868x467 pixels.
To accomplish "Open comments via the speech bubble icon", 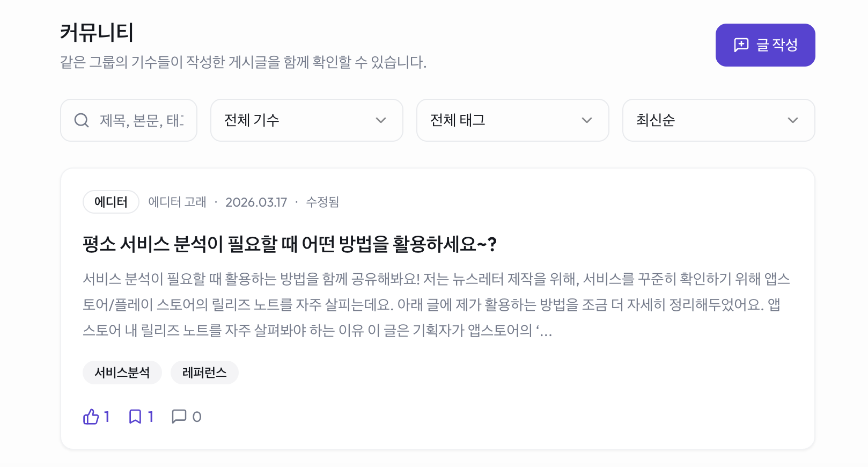I will [x=179, y=417].
